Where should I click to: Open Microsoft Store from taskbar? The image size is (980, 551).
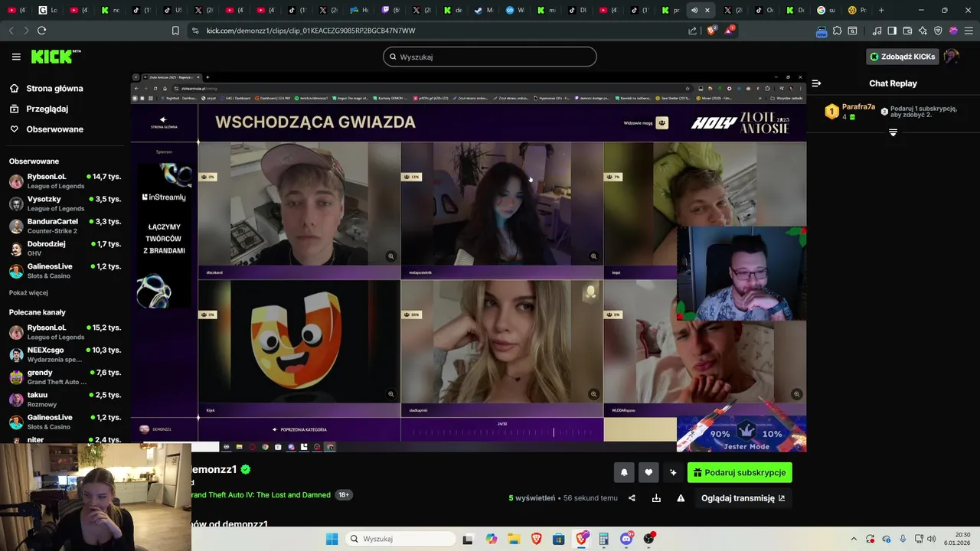[x=559, y=539]
